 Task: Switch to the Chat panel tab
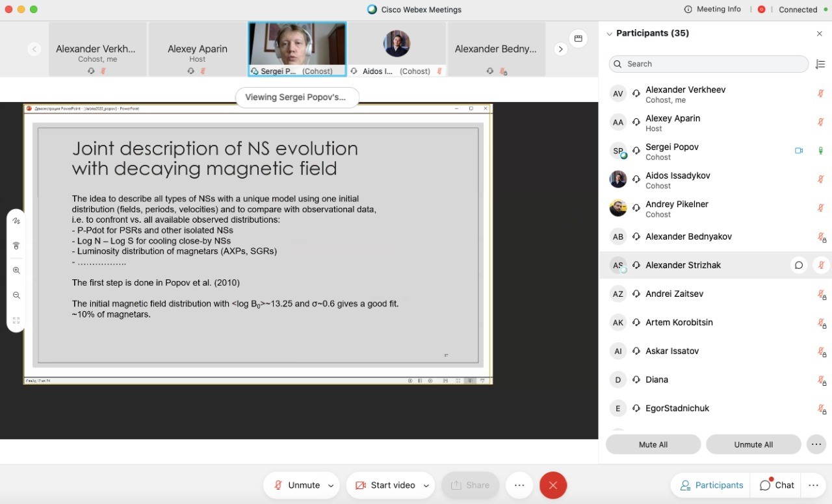[777, 485]
